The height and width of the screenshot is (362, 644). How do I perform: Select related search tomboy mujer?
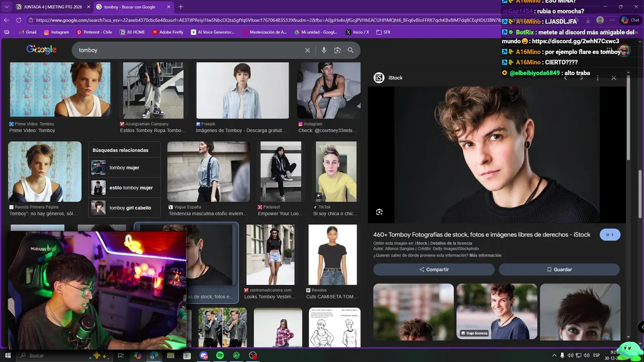coord(124,167)
